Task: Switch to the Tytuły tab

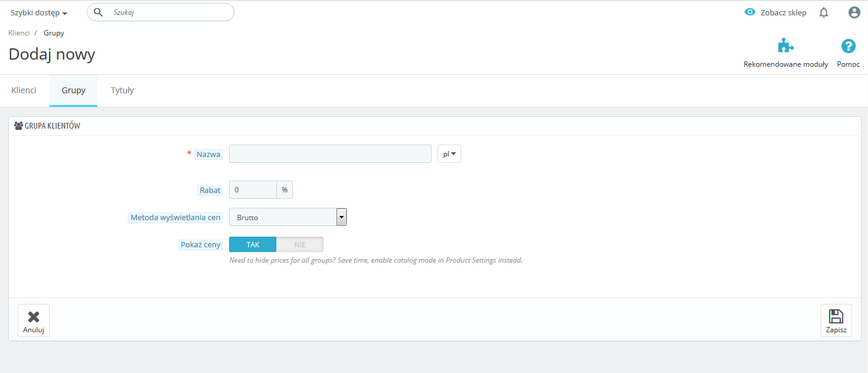Action: click(x=122, y=90)
